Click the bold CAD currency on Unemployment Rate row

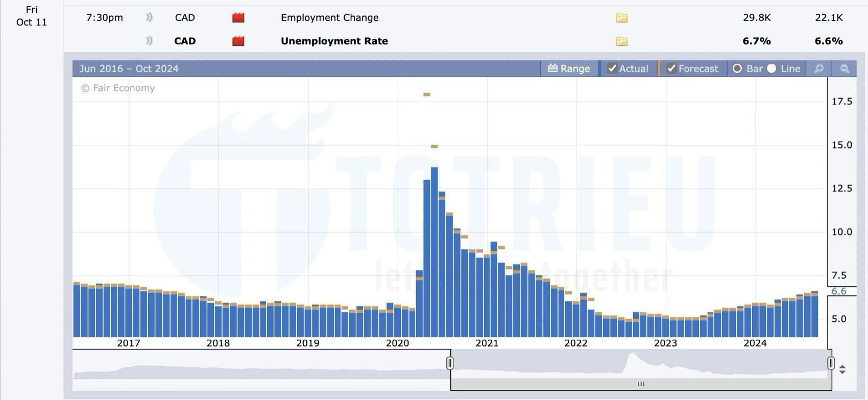185,41
